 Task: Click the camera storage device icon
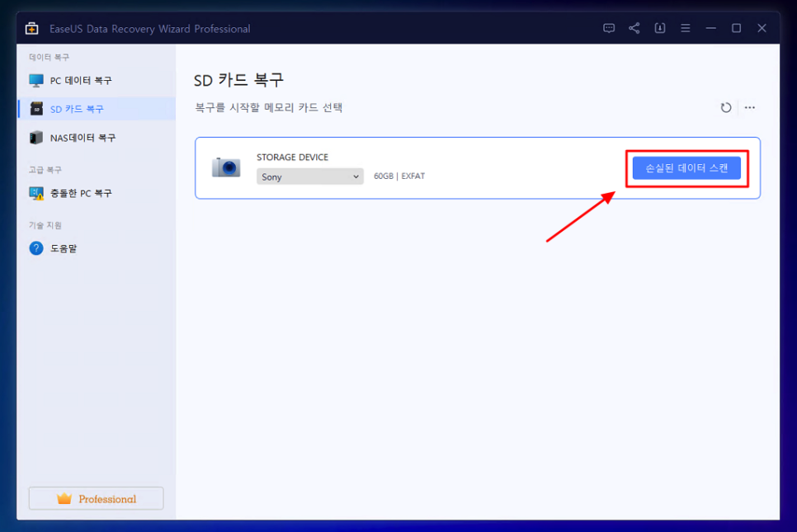(x=226, y=167)
